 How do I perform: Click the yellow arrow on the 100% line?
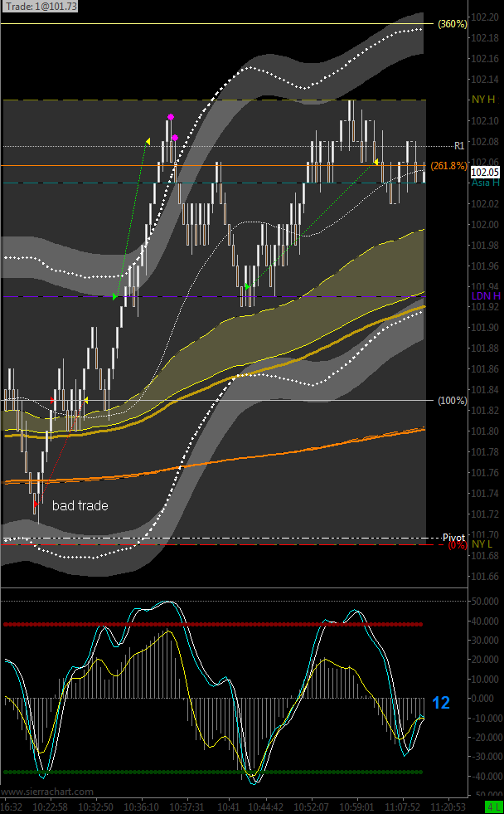point(86,400)
